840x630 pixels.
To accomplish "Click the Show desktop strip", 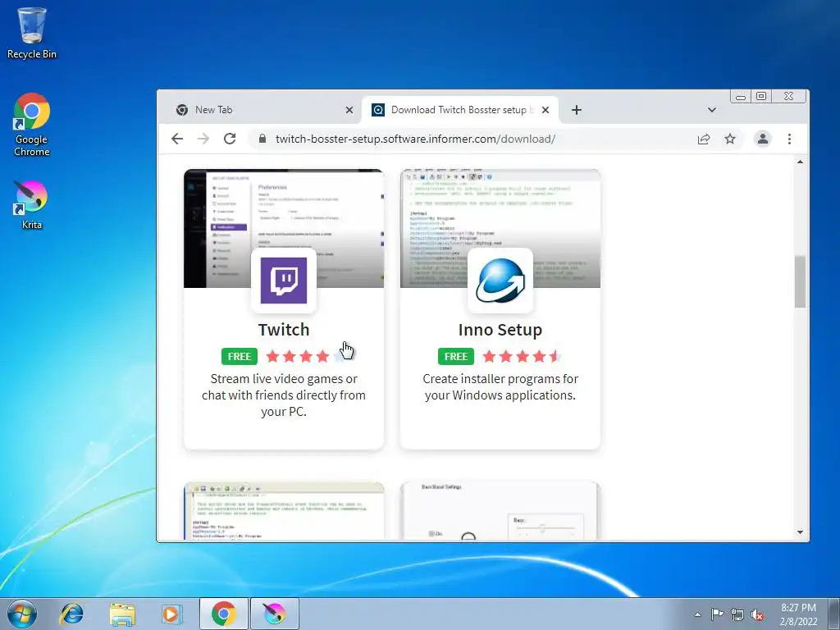I will (x=834, y=614).
